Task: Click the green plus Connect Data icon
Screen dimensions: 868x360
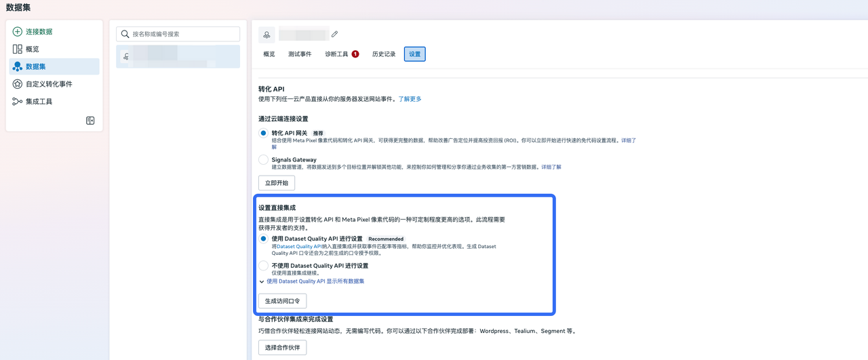Action: [18, 32]
